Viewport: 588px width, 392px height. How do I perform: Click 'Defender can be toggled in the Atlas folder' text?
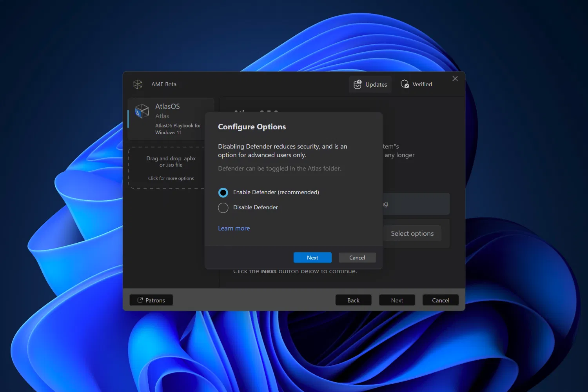click(279, 169)
